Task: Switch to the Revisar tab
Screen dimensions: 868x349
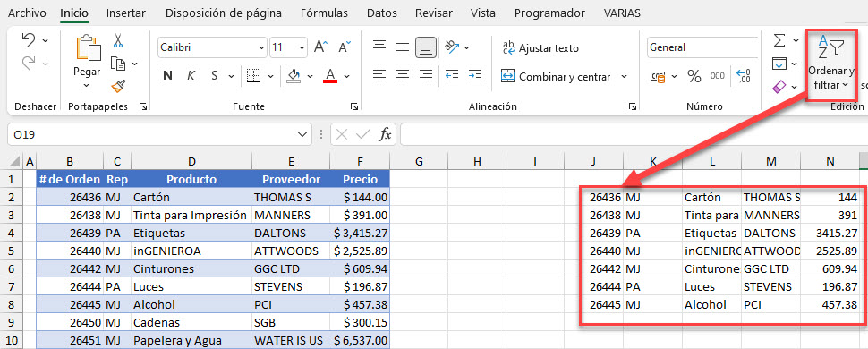Action: tap(433, 13)
